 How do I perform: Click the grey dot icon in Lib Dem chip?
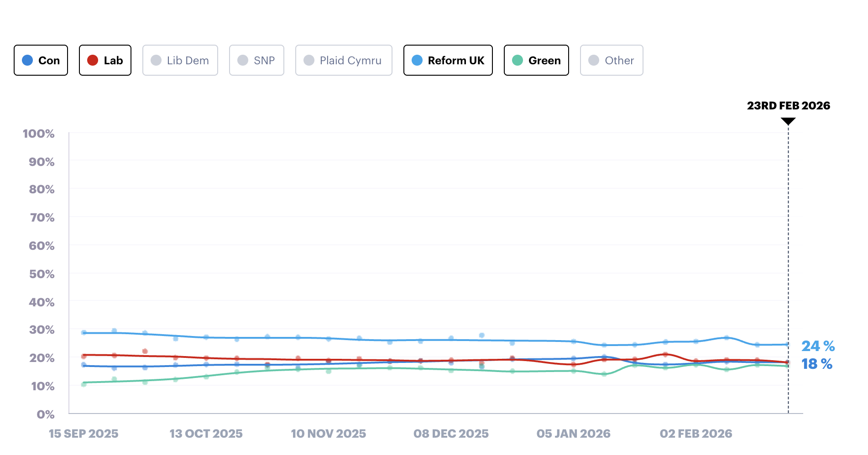tap(157, 60)
